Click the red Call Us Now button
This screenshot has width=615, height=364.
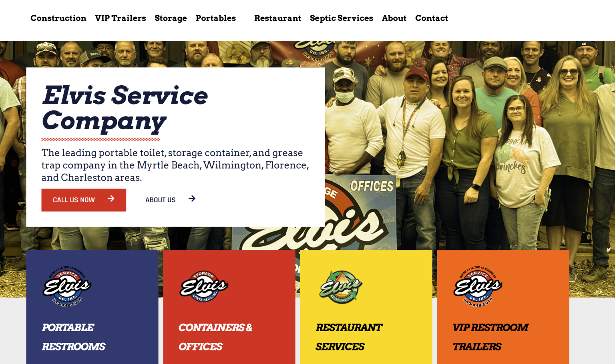84,200
